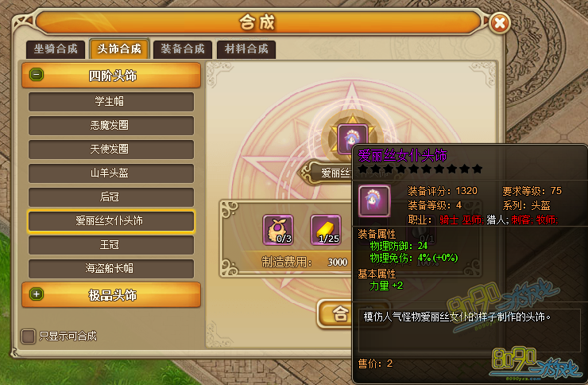Image resolution: width=588 pixels, height=385 pixels.
Task: Choose 恶魔发圈 from the headwear list
Action: click(111, 126)
